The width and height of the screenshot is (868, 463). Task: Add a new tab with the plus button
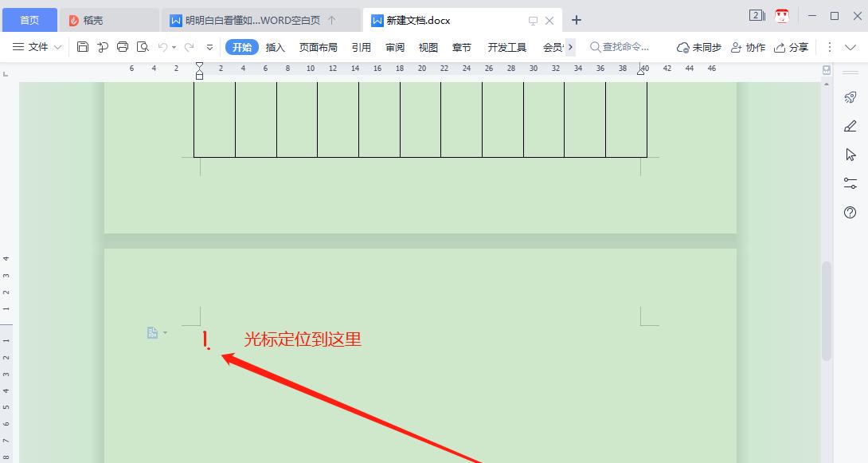(577, 20)
